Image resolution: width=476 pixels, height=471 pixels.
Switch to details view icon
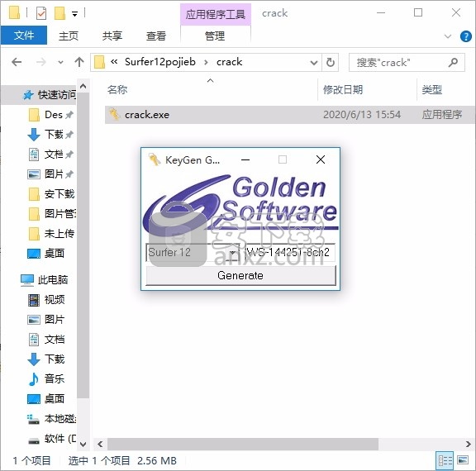click(x=445, y=461)
